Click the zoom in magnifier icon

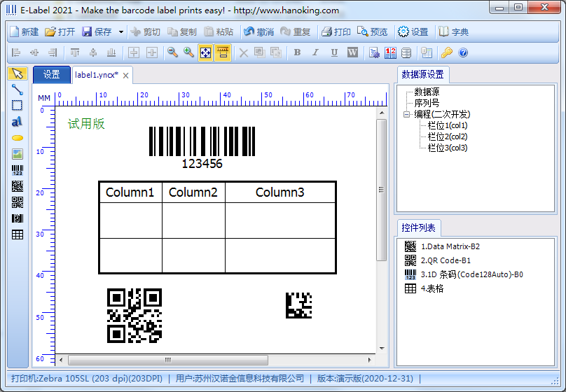point(188,52)
